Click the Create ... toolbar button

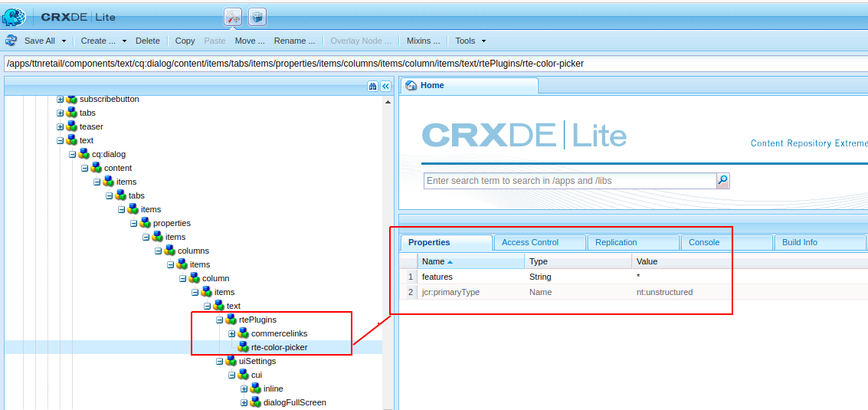98,41
